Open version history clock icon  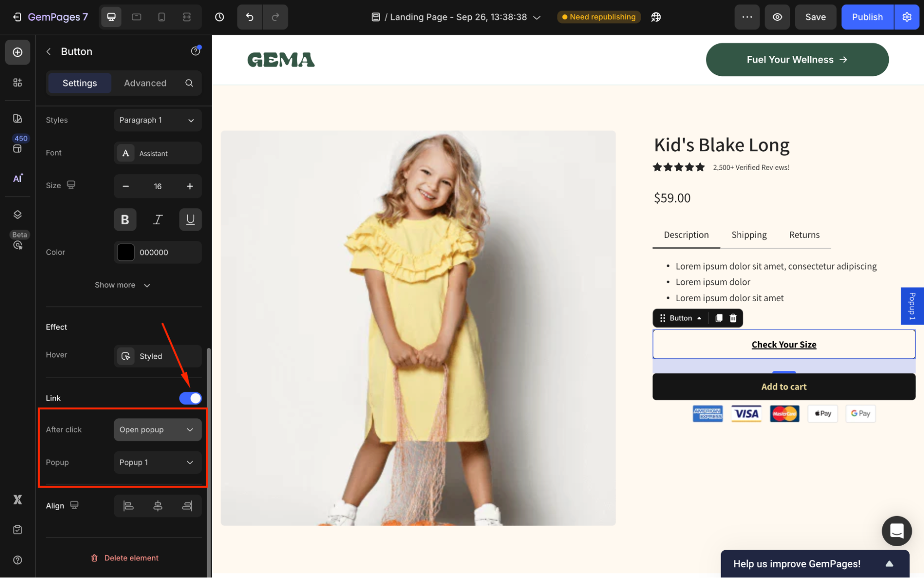click(x=220, y=17)
